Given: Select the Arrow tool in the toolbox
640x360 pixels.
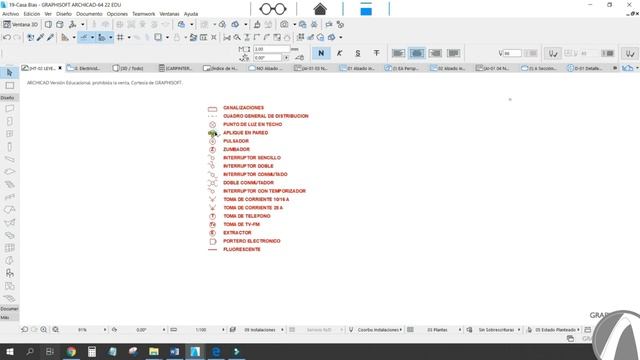Looking at the screenshot, I should click(9, 73).
